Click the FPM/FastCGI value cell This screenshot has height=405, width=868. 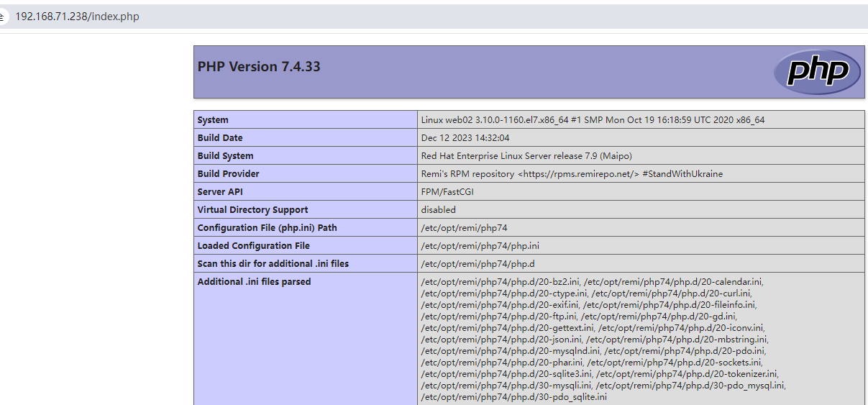point(447,192)
